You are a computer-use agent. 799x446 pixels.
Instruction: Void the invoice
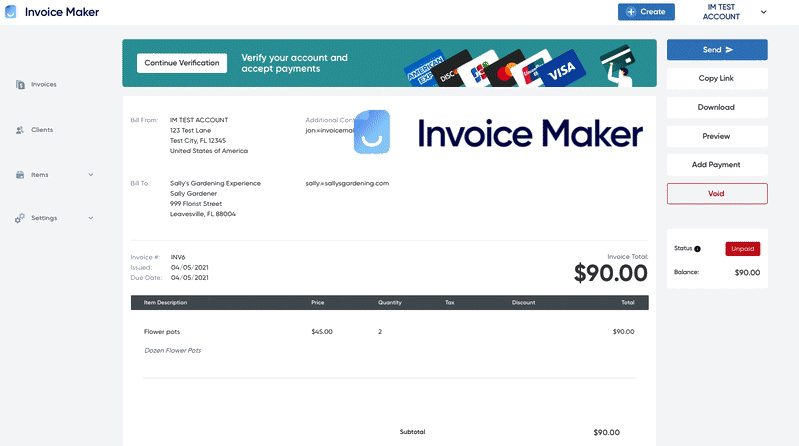tap(717, 194)
